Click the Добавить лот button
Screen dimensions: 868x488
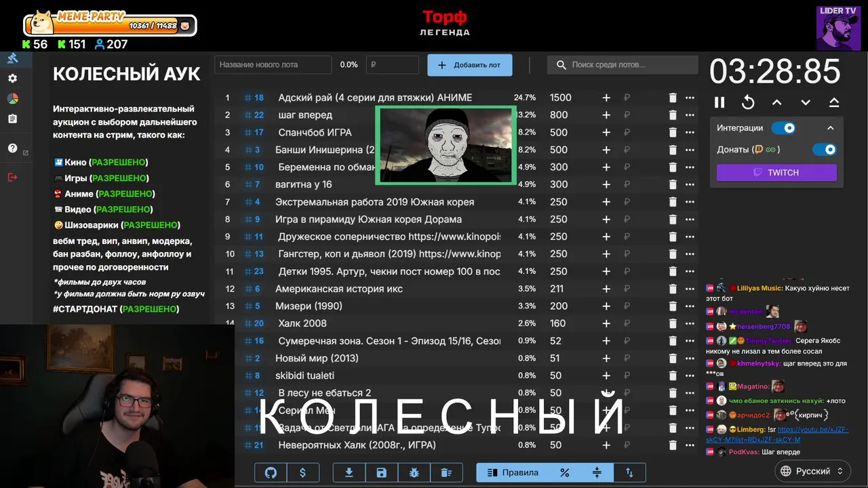(469, 65)
